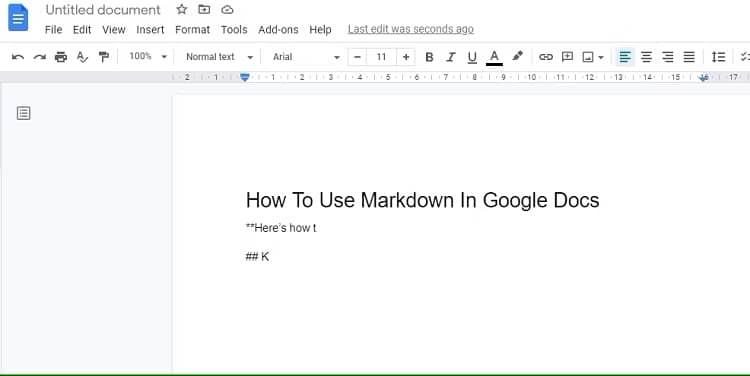Click the right indent marker on ruler

click(704, 77)
